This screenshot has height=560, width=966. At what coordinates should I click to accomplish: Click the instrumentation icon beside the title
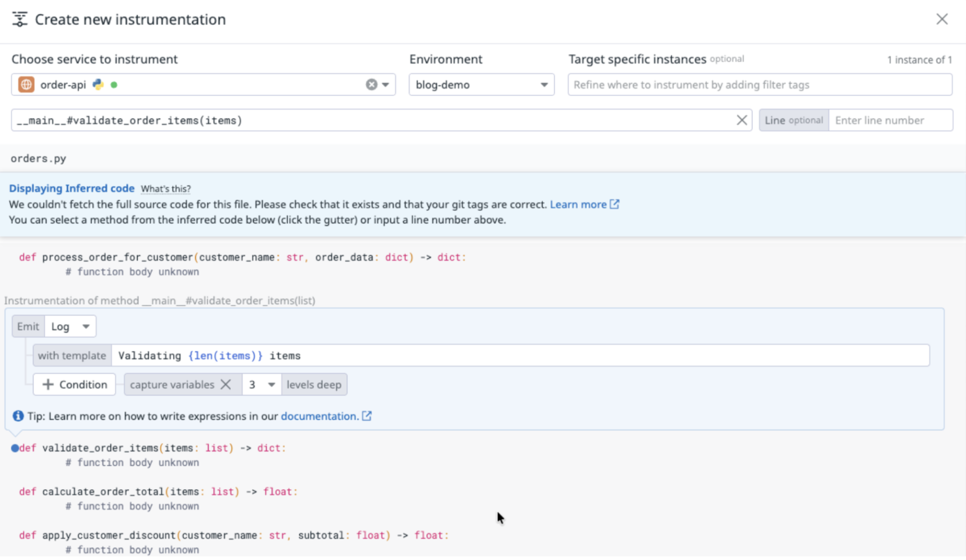[20, 20]
